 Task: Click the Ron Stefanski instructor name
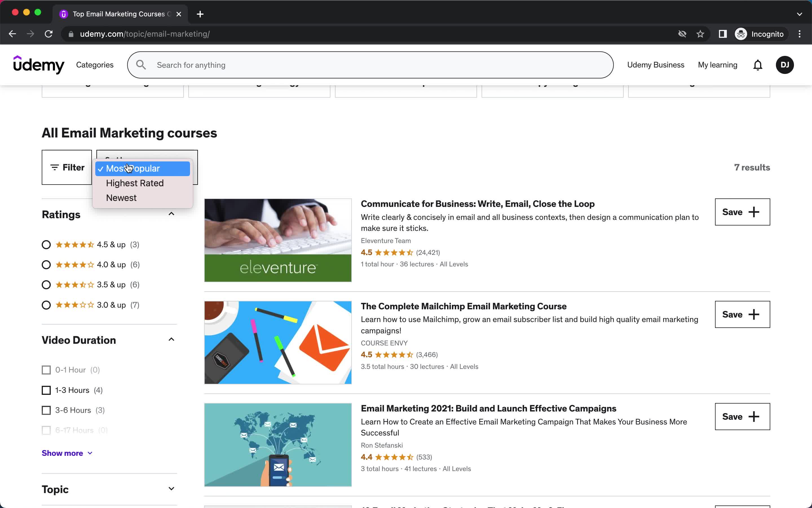pos(381,446)
